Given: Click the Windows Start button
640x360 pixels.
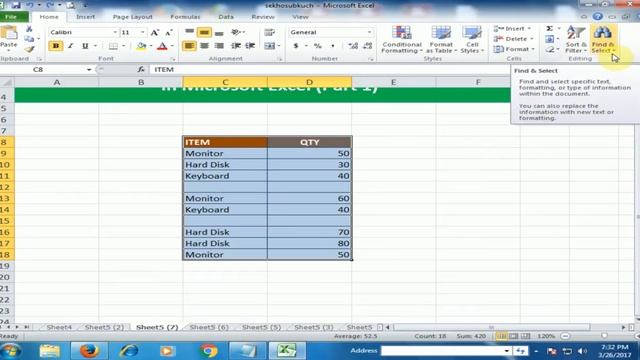Looking at the screenshot, I should [x=11, y=351].
